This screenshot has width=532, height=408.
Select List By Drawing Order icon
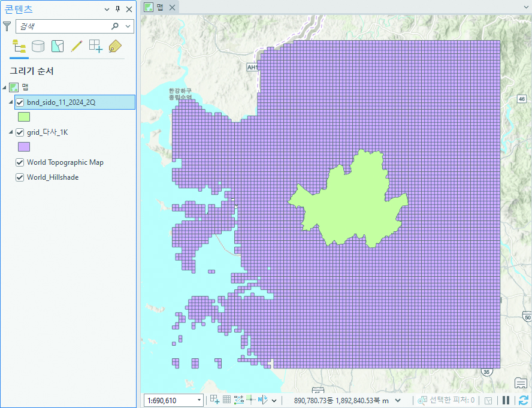pyautogui.click(x=19, y=46)
